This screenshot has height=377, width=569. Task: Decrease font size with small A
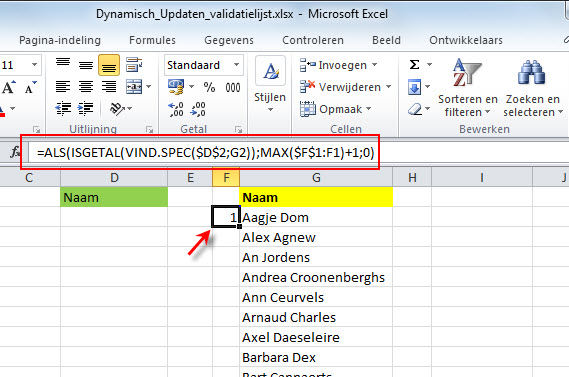[x=30, y=87]
